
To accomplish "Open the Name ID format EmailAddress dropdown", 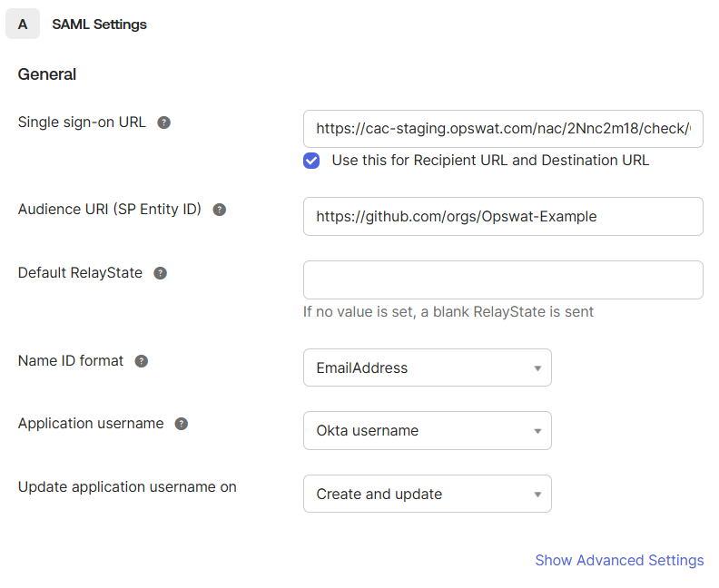I will coord(427,367).
